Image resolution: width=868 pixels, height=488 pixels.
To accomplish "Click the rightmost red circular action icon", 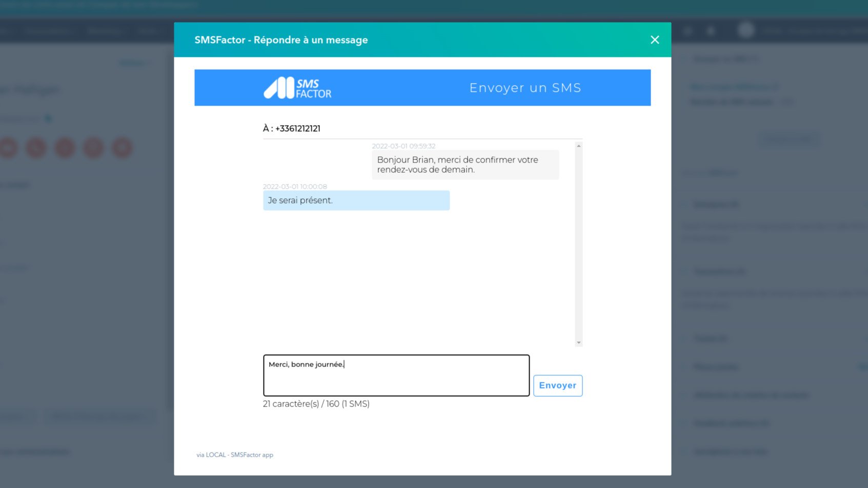I will 123,148.
